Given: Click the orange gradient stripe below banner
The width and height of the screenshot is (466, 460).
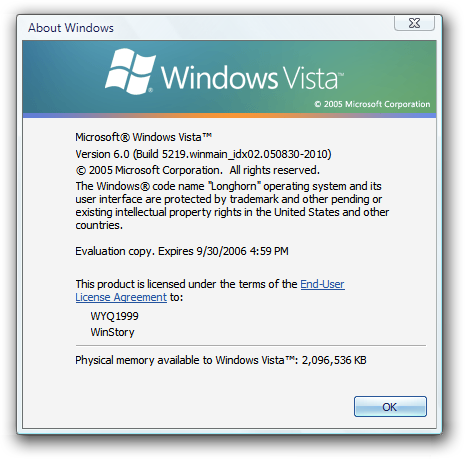Looking at the screenshot, I should pos(229,115).
